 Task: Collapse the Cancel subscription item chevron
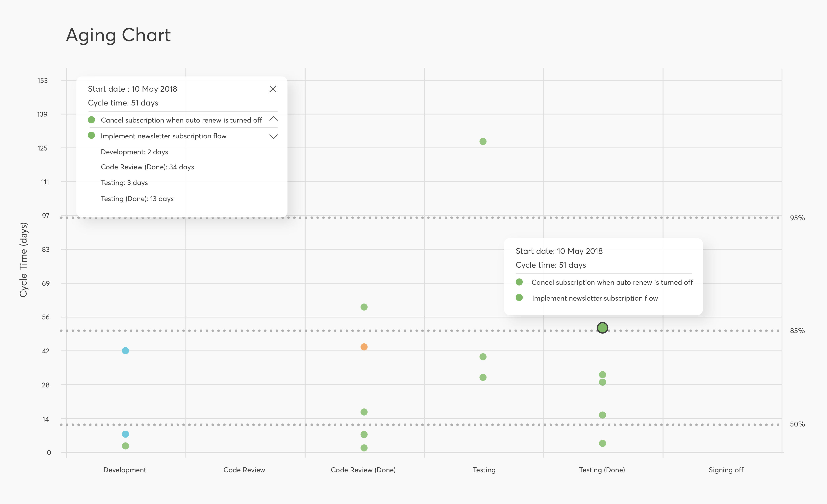(x=274, y=119)
